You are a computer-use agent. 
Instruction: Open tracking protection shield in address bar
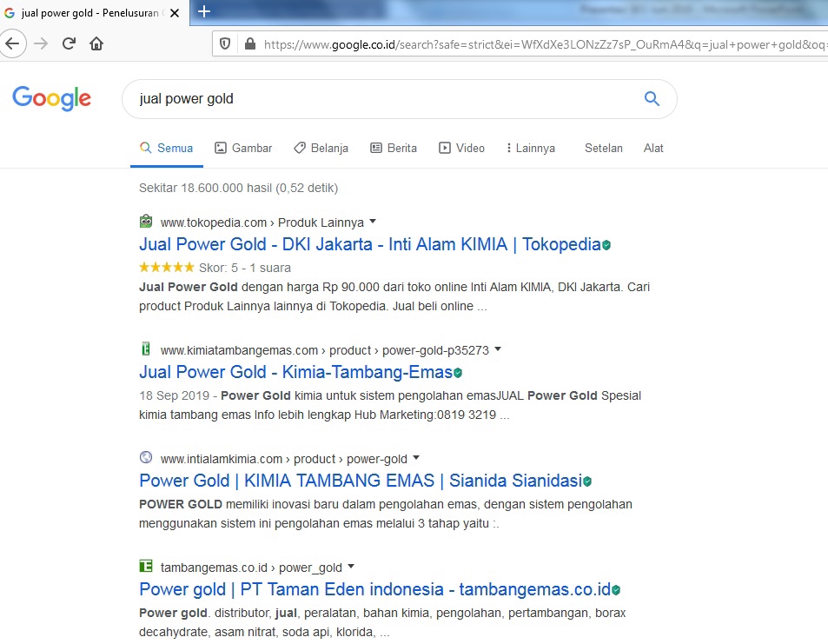tap(225, 43)
